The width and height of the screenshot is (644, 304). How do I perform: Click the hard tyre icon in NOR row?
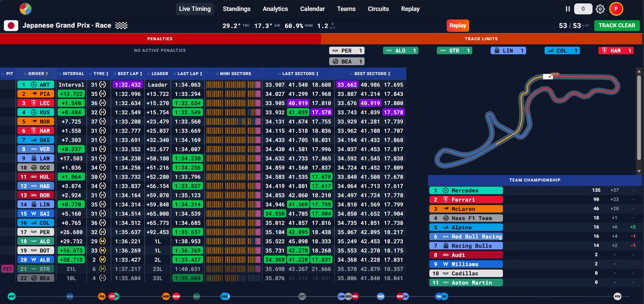point(103,121)
